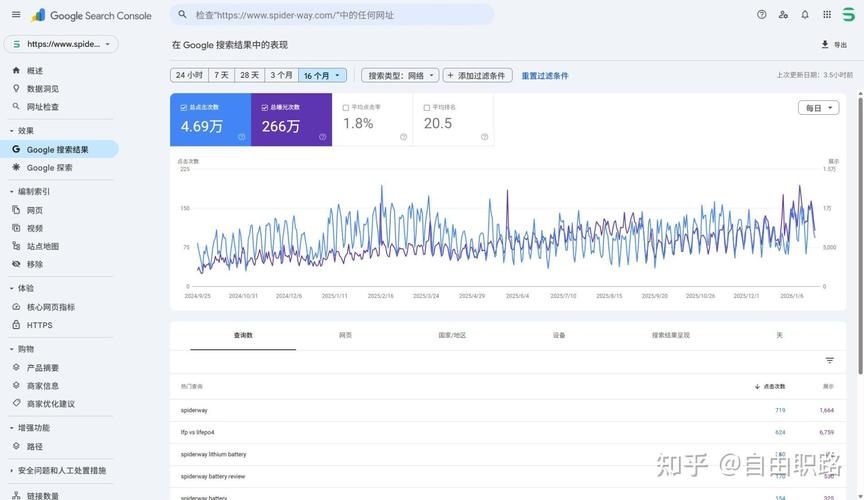This screenshot has height=500, width=864.
Task: Switch to the 国家/地区 tab
Action: (x=452, y=335)
